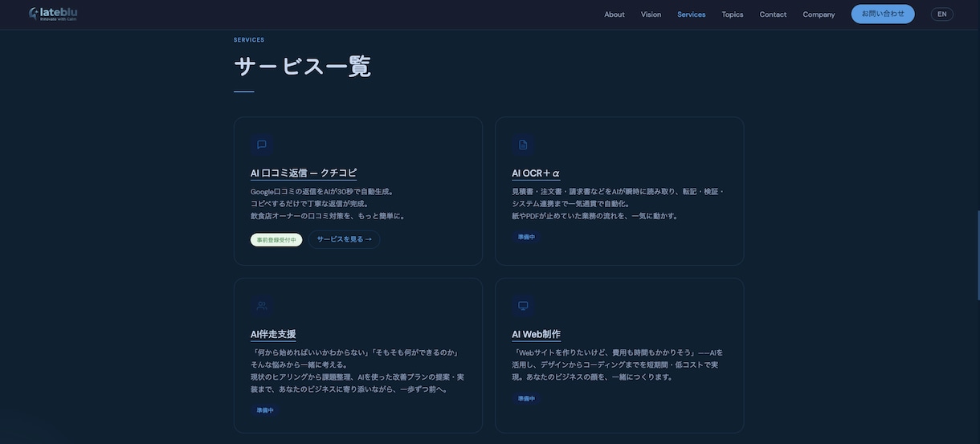Click the SERVICES section label
The height and width of the screenshot is (444, 980).
pos(249,39)
